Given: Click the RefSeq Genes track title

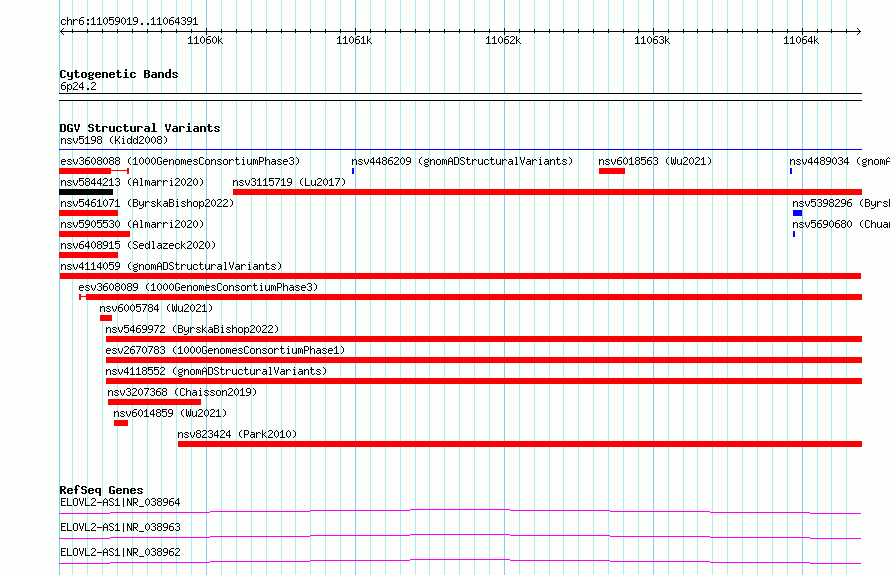Looking at the screenshot, I should coord(102,490).
